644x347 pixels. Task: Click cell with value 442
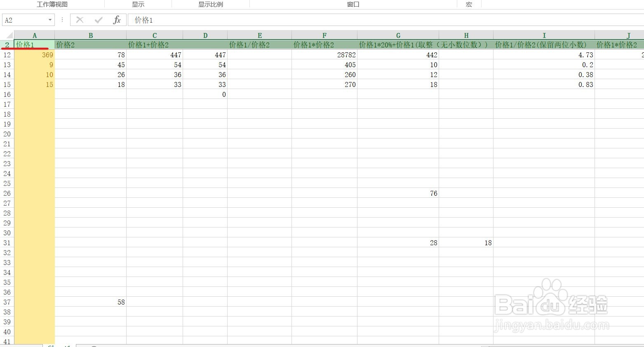tap(398, 55)
